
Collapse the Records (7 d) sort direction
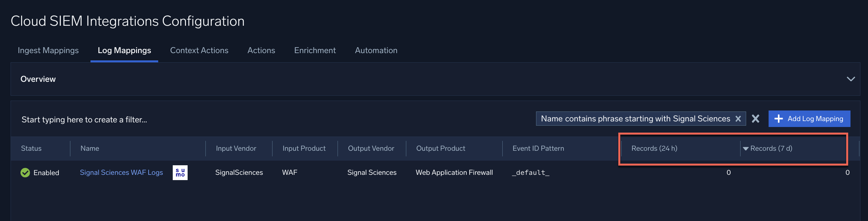745,148
